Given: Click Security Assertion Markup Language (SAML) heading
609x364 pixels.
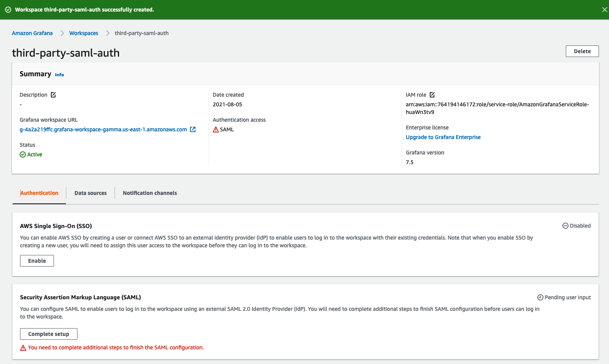Looking at the screenshot, I should point(81,297).
